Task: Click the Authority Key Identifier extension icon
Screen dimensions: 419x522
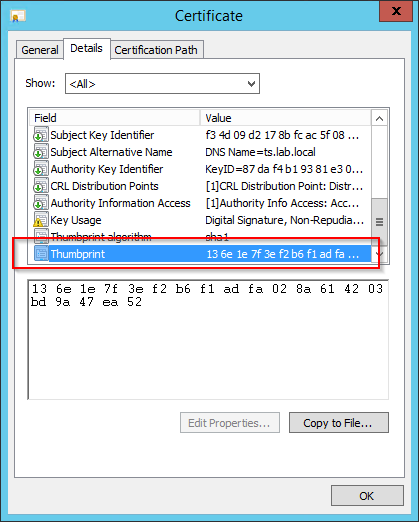Action: click(41, 169)
